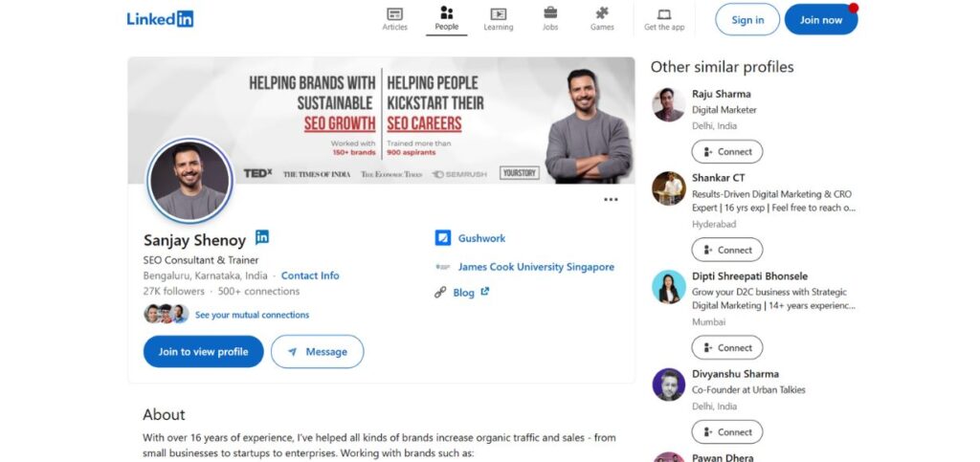Screen dimensions: 980x462
Task: Click Sanjay Shenoy's round profile photo
Action: (190, 181)
